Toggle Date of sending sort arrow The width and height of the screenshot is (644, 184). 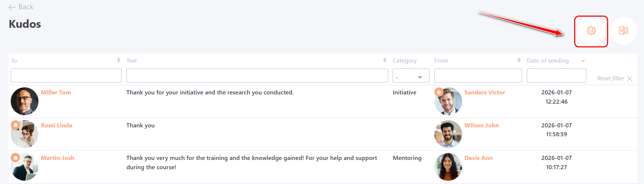[583, 61]
